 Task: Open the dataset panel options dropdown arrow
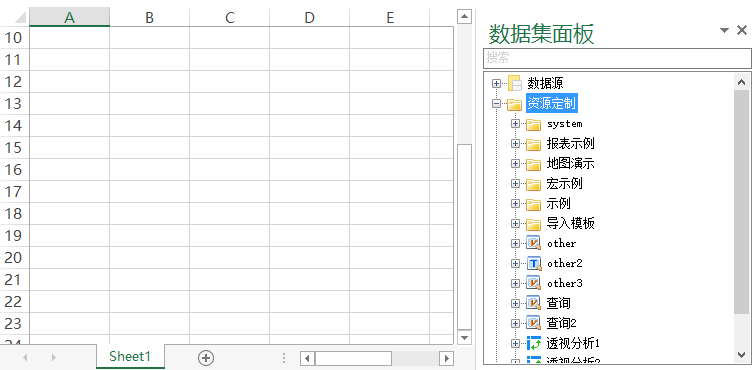[x=724, y=30]
